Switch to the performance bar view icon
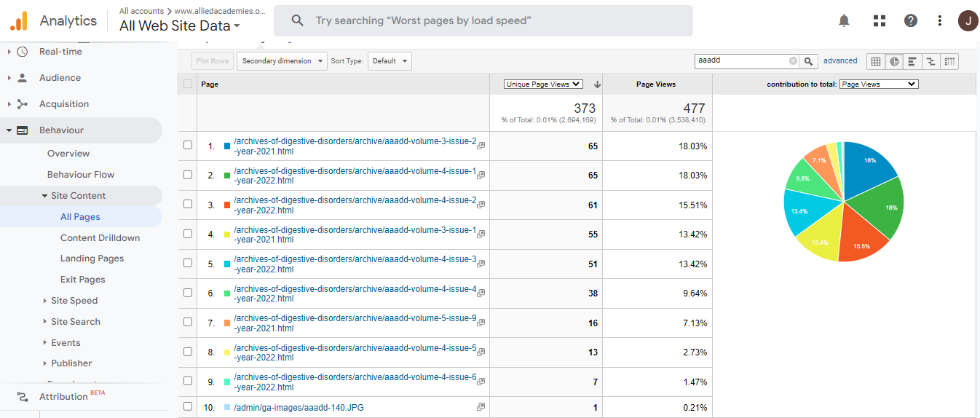 pyautogui.click(x=912, y=61)
